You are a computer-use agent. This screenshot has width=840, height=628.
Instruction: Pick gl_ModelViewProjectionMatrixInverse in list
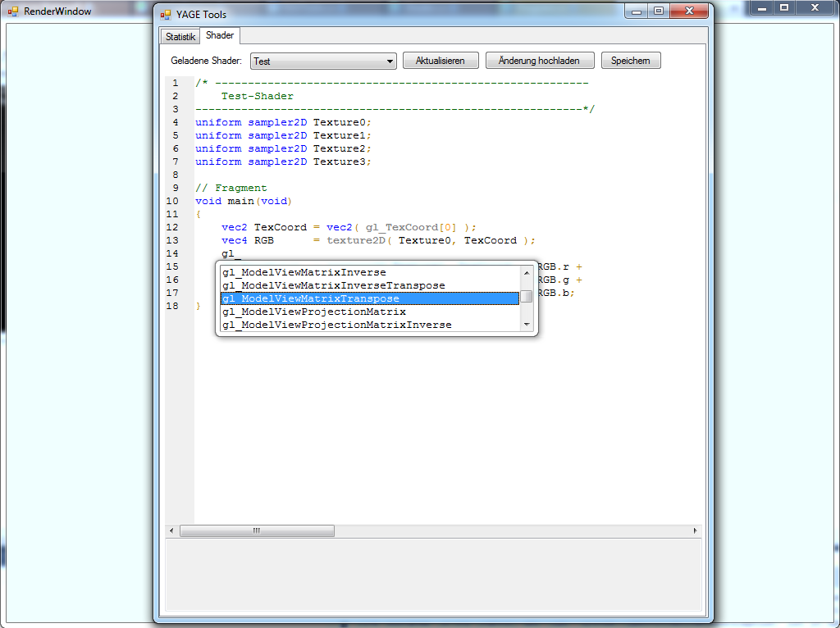point(336,325)
